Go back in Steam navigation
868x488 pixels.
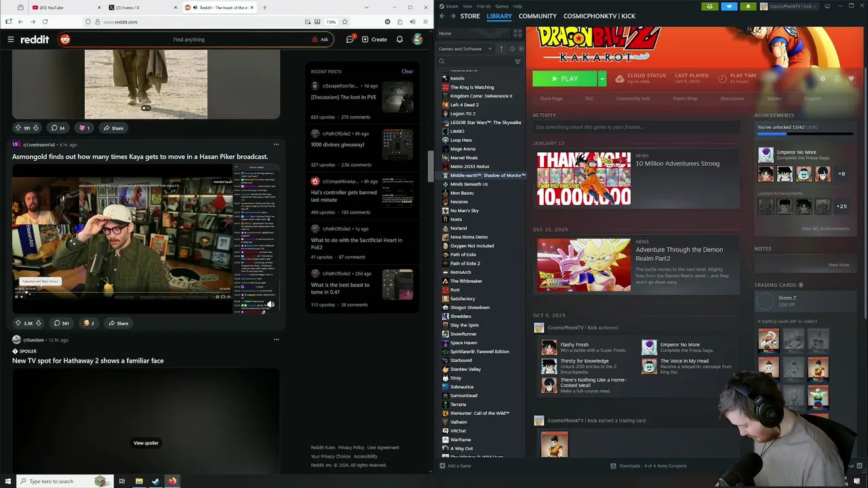(442, 16)
